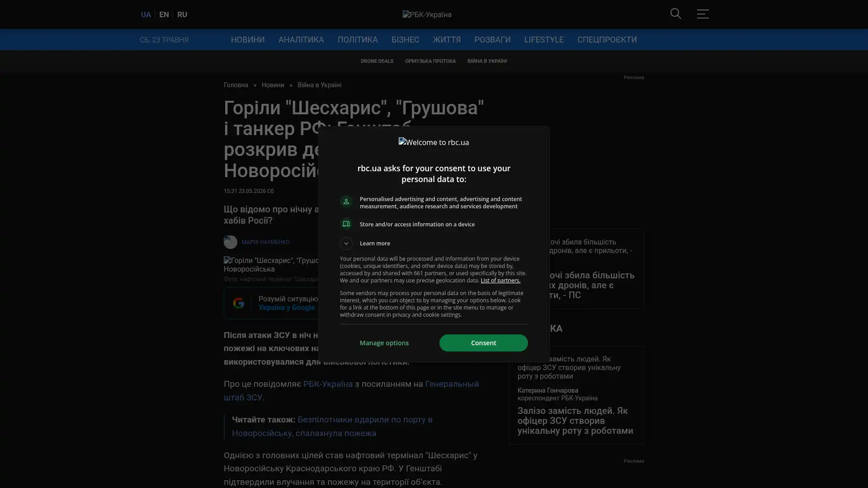
Task: Click the РБК-Україна header logo
Action: click(x=427, y=14)
